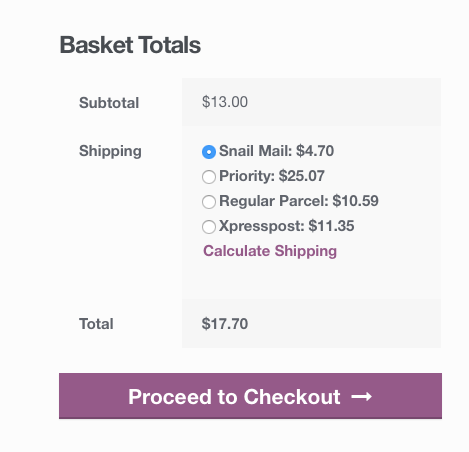
Task: Click the arrow icon on checkout button
Action: (362, 397)
